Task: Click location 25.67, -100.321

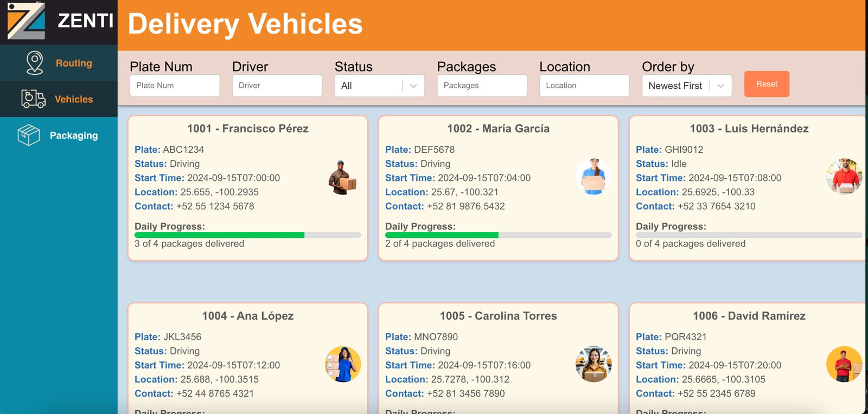Action: coord(464,192)
